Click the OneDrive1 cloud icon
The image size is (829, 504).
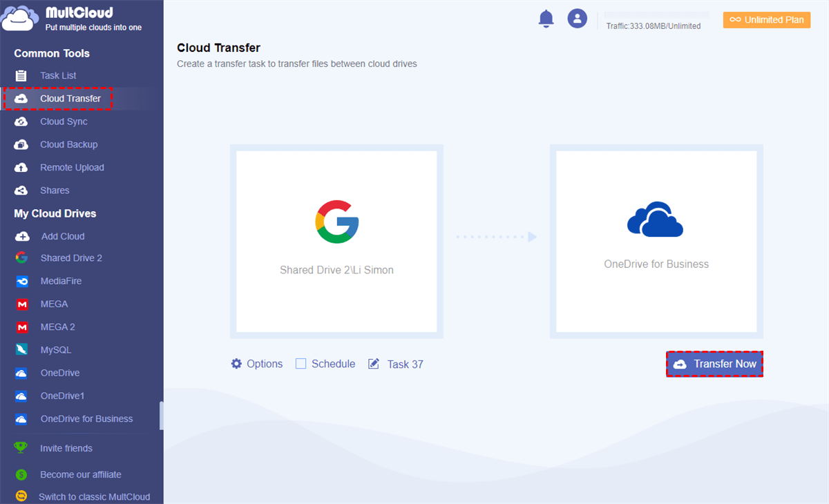point(21,396)
